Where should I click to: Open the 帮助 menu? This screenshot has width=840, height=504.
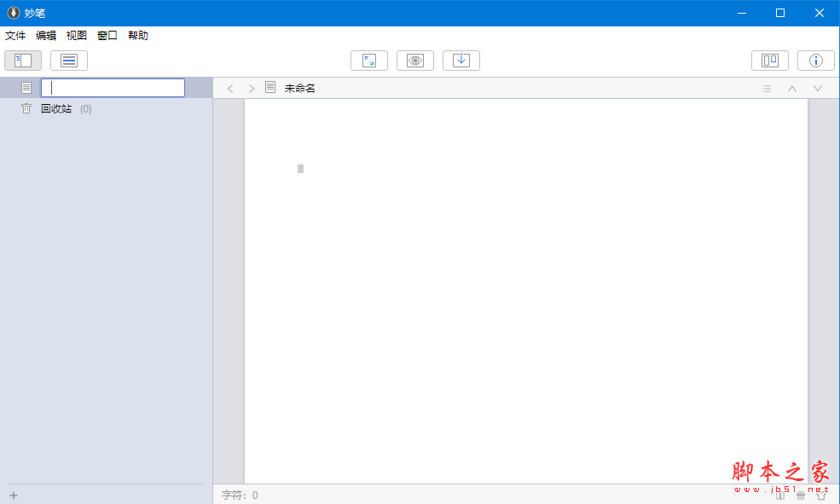tap(137, 35)
